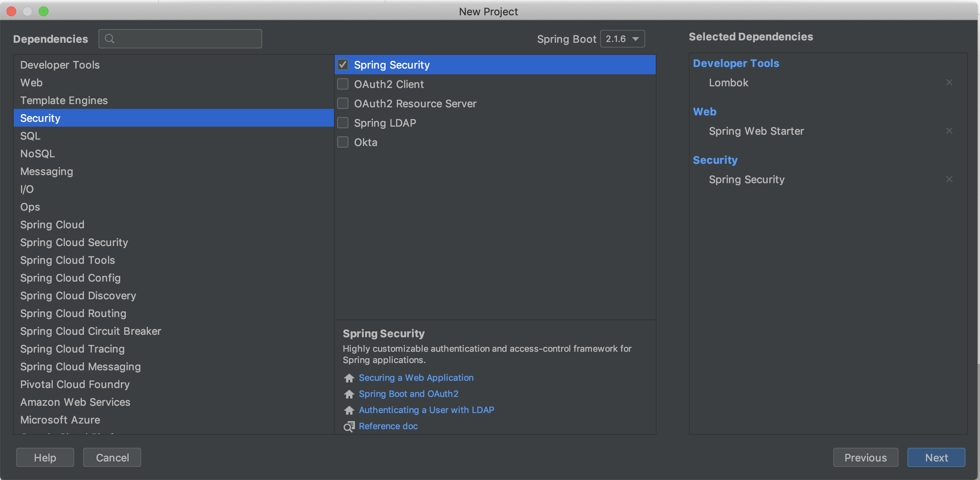Click the home icon beside Securing a Web Application
Screen dimensions: 980x480
pos(349,378)
